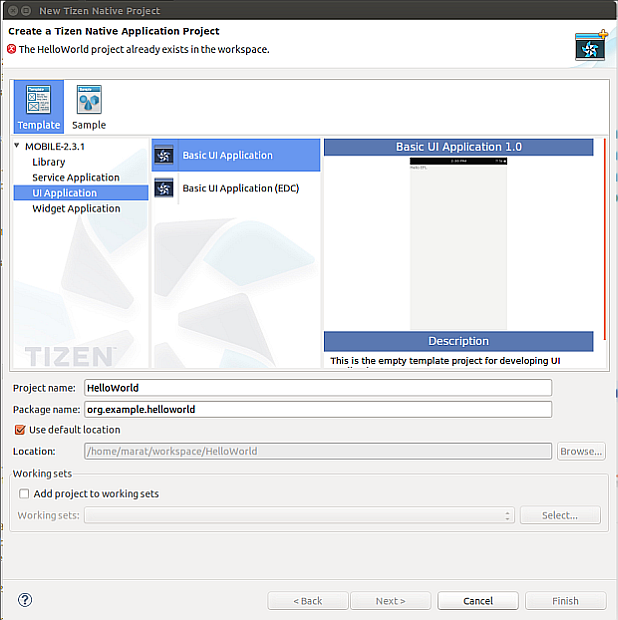This screenshot has width=618, height=620.
Task: Select the Template category icon
Action: [x=39, y=107]
